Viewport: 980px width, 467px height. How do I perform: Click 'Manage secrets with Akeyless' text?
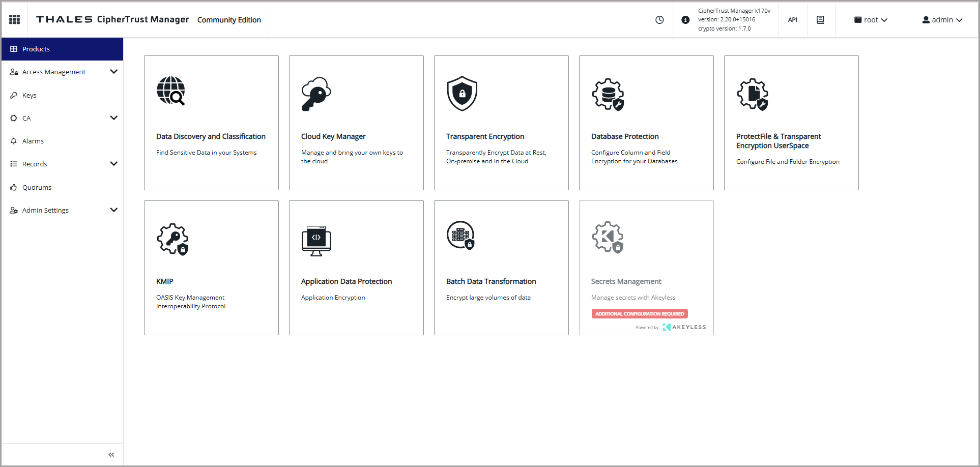click(x=633, y=298)
